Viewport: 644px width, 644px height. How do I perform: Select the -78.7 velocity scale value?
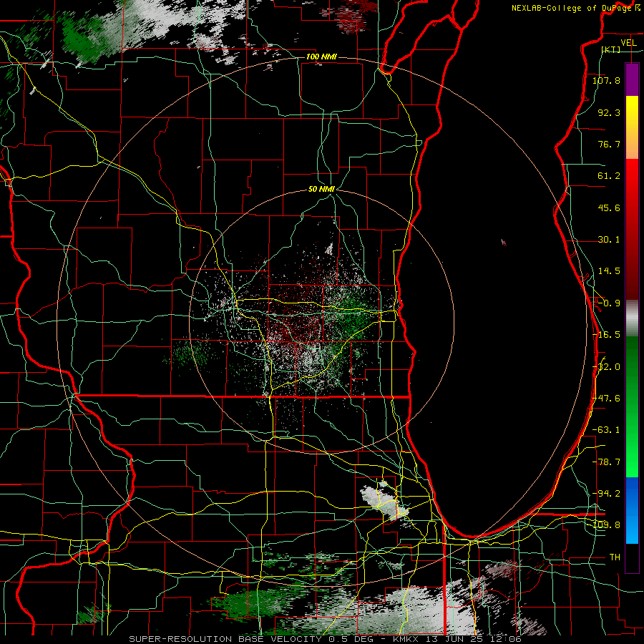(606, 462)
